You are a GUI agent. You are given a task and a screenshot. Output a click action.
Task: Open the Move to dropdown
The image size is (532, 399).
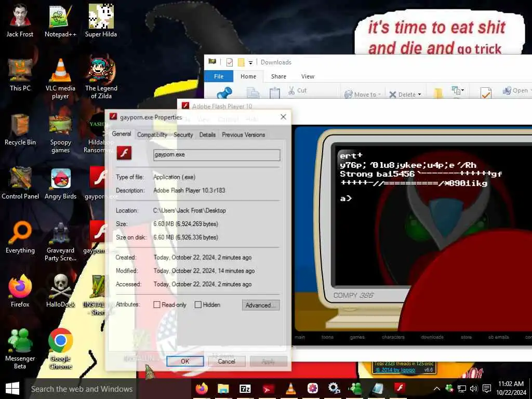pos(362,95)
